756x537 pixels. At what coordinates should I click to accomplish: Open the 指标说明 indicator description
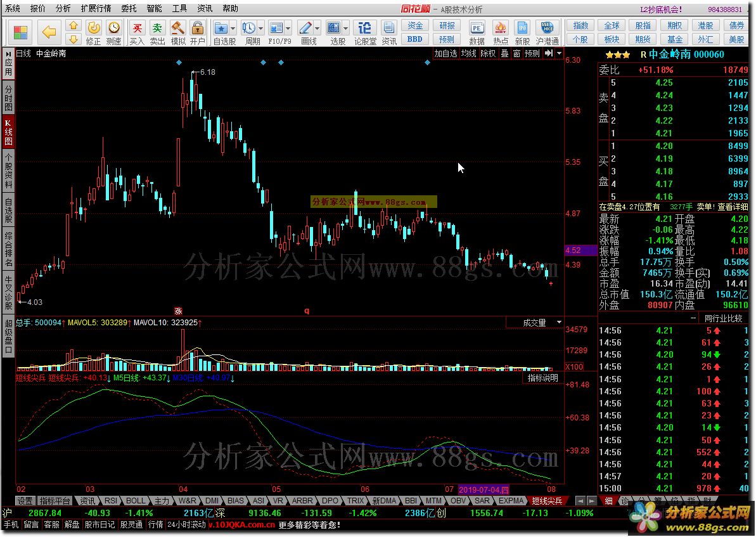tap(543, 378)
